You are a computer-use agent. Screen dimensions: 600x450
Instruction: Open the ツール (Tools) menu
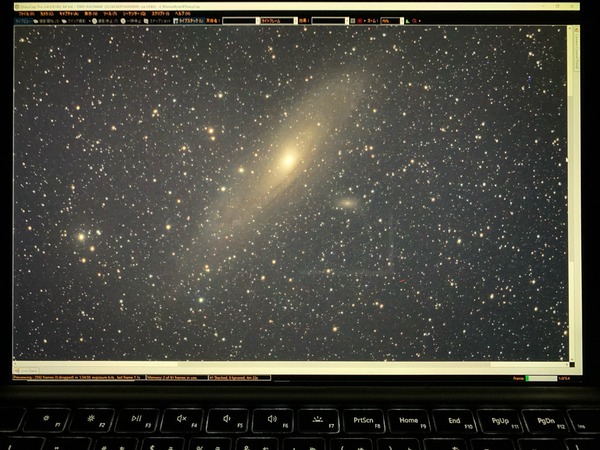(110, 14)
